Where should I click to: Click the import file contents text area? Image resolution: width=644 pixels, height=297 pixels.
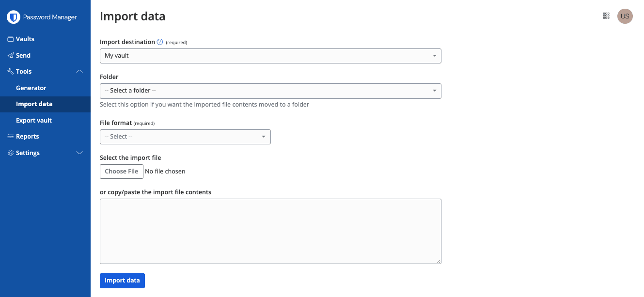click(270, 231)
